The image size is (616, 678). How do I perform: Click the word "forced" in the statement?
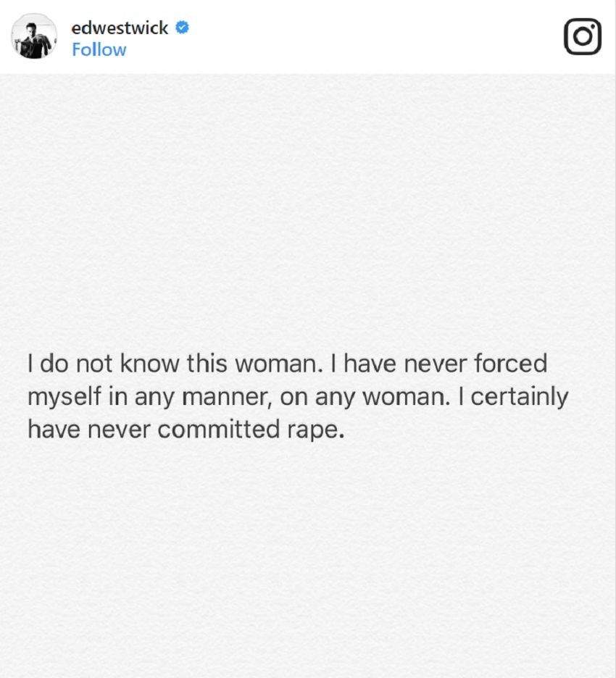tap(509, 364)
